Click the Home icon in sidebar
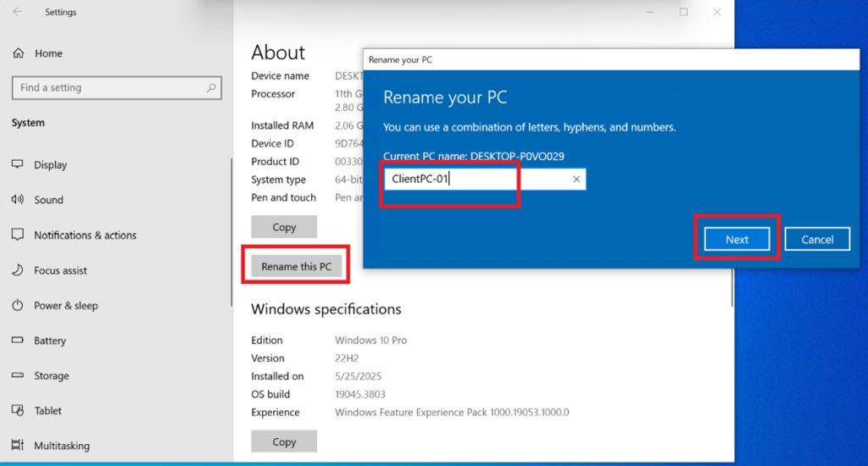868x466 pixels. click(19, 53)
